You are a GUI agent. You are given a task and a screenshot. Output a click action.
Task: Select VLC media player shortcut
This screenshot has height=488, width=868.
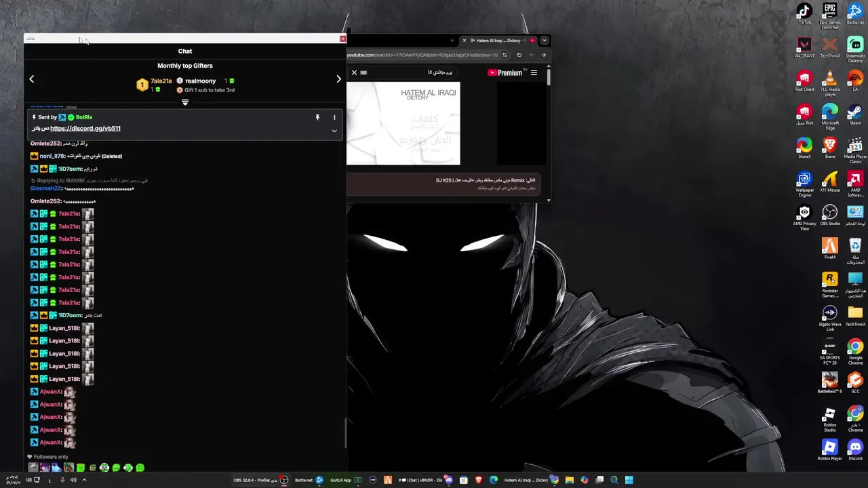(x=830, y=83)
